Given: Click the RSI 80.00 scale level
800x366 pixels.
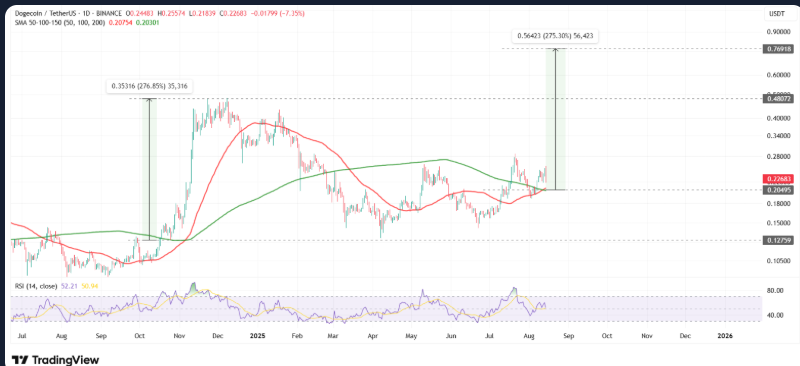Looking at the screenshot, I should point(774,290).
